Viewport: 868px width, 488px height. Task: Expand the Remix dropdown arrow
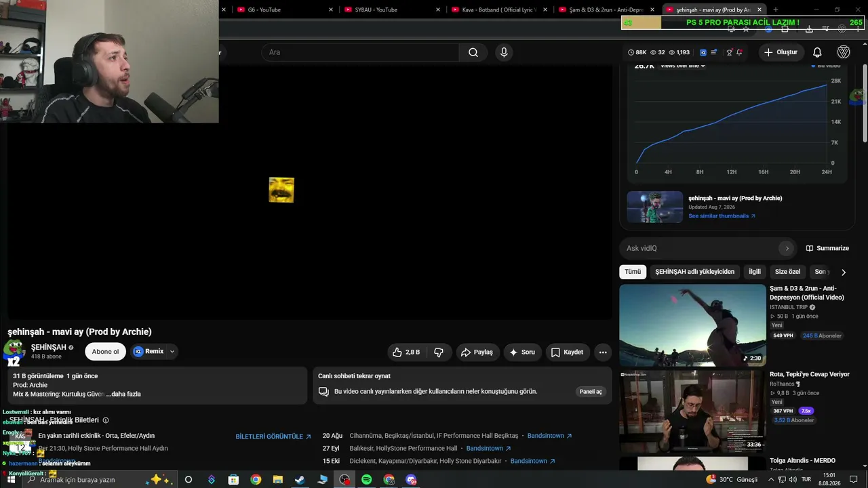pos(172,352)
